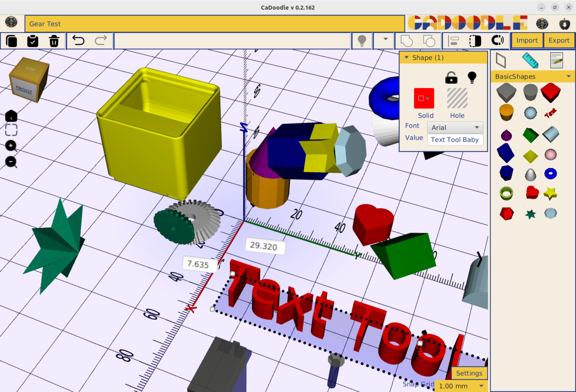Open the Arial font dropdown
The width and height of the screenshot is (576, 392).
tap(455, 127)
